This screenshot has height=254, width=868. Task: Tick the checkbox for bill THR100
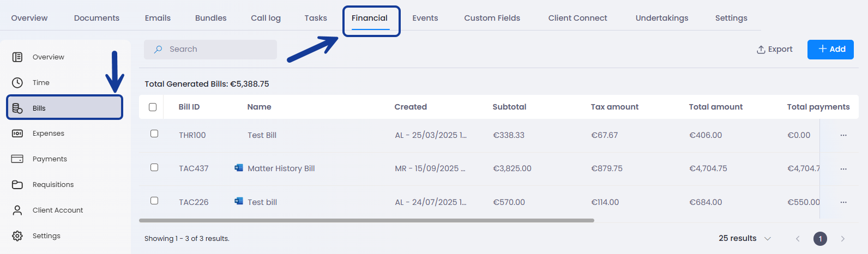154,134
